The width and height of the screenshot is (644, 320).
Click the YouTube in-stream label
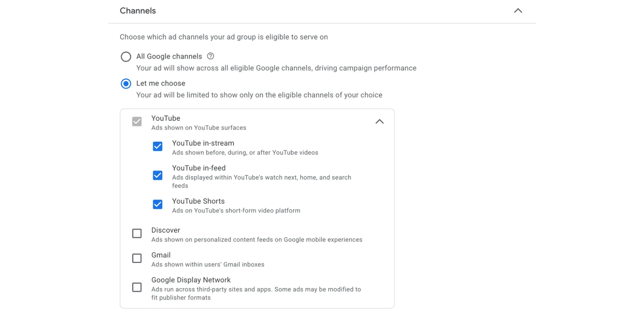pos(203,143)
